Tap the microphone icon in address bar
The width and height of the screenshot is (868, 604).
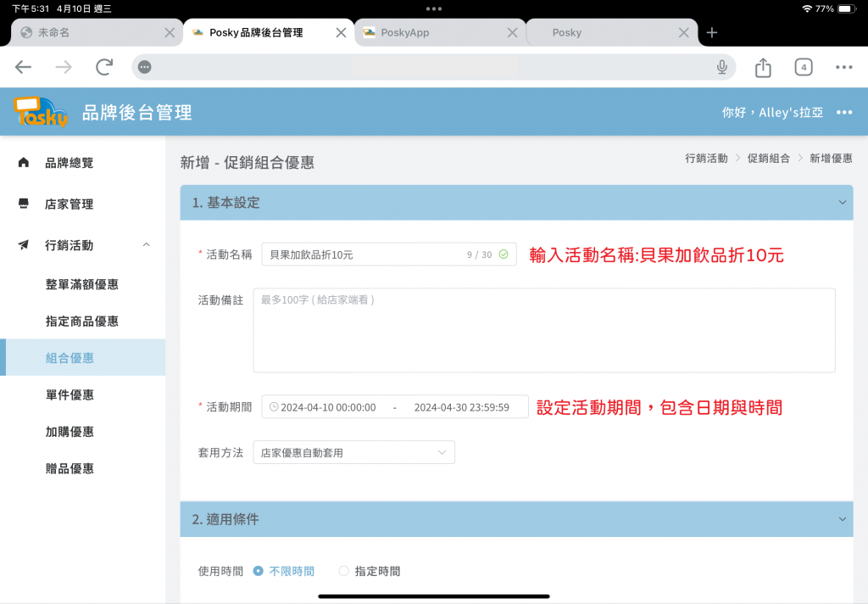(722, 67)
